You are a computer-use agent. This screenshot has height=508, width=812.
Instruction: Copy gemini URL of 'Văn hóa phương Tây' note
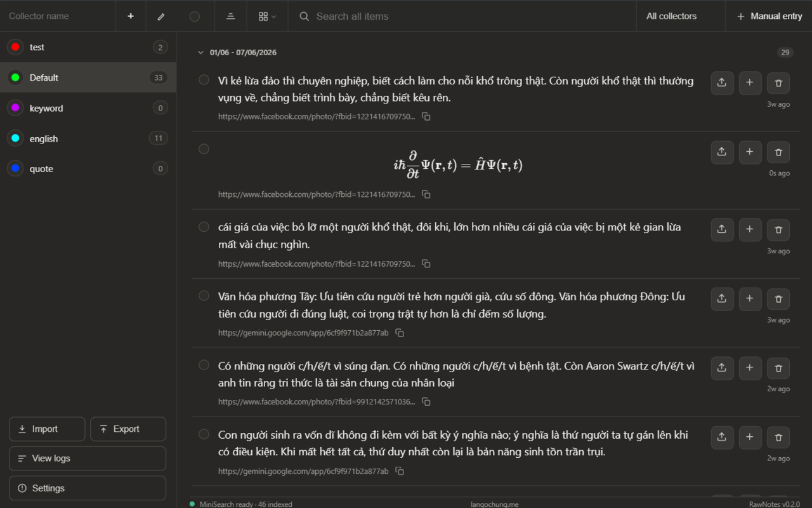400,333
